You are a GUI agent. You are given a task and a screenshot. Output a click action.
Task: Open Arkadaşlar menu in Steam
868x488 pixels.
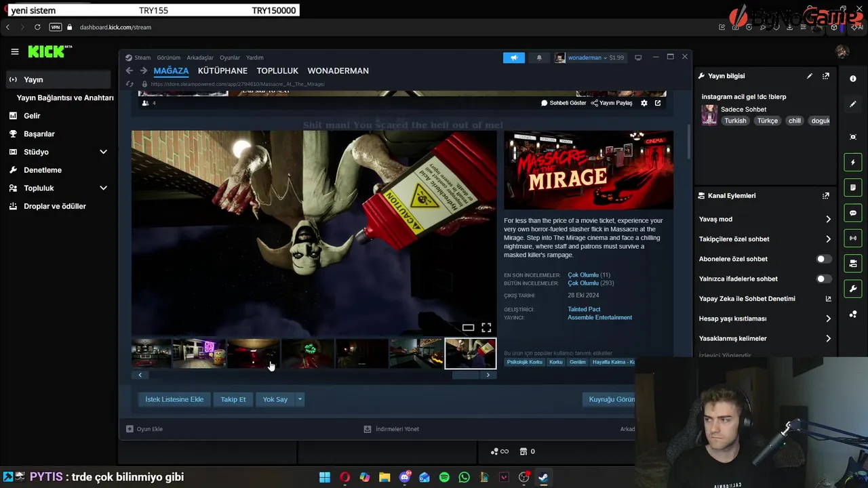click(x=200, y=58)
